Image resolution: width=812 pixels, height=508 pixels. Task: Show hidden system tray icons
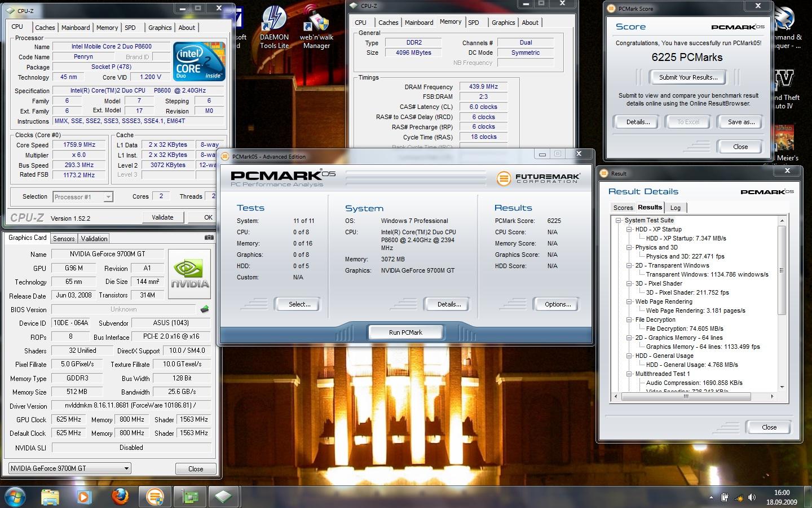pyautogui.click(x=711, y=497)
